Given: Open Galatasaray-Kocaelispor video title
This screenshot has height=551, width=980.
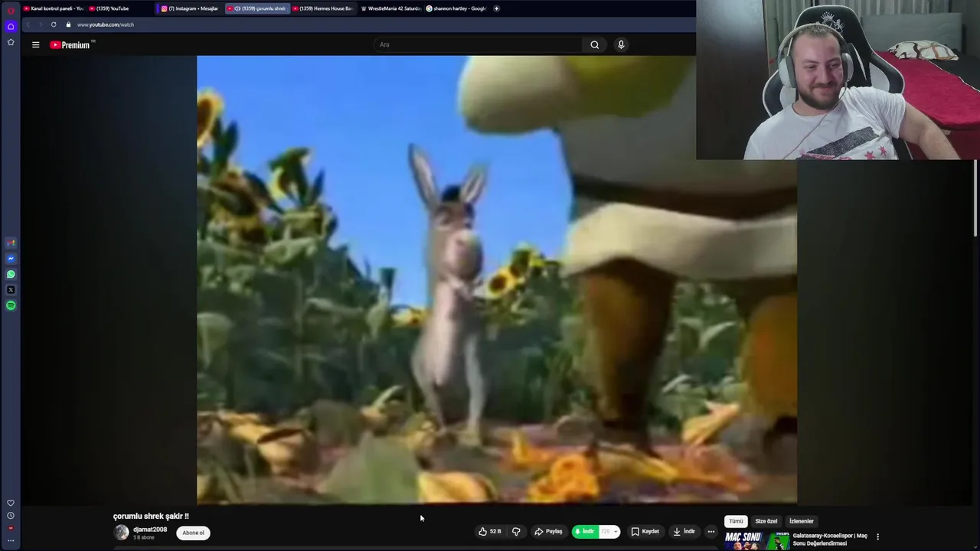Looking at the screenshot, I should click(x=830, y=540).
